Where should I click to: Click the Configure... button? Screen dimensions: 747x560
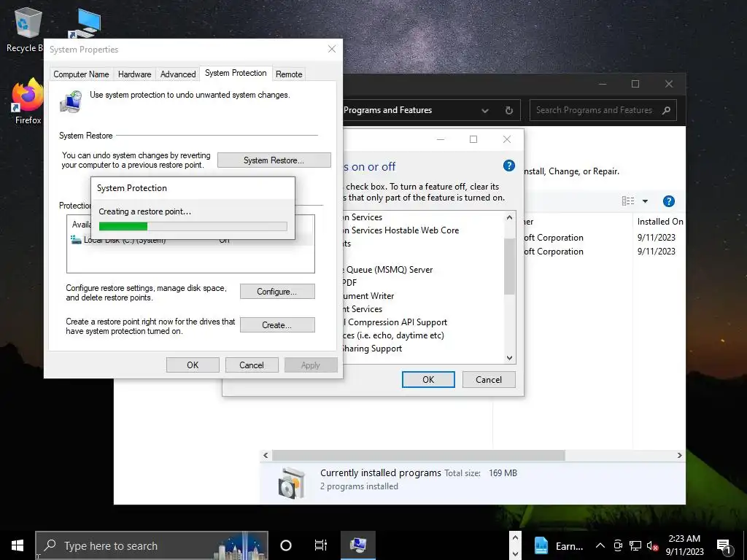coord(277,292)
